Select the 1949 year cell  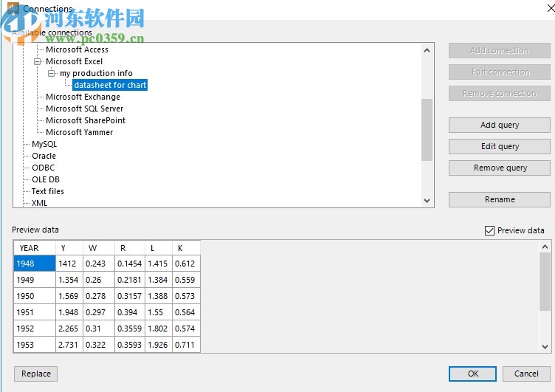tap(35, 280)
